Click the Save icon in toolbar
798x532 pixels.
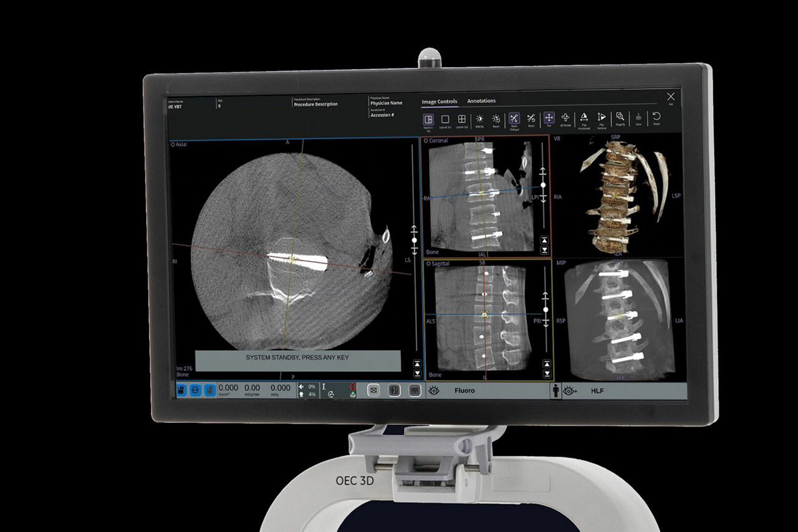638,117
